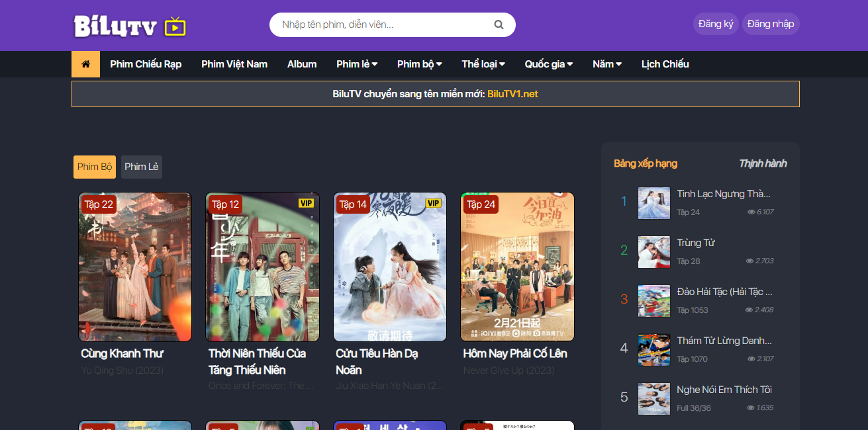The height and width of the screenshot is (430, 868).
Task: Click the Thời Niên Thiếu Của Tăng Thiếu Niên title
Action: (257, 362)
